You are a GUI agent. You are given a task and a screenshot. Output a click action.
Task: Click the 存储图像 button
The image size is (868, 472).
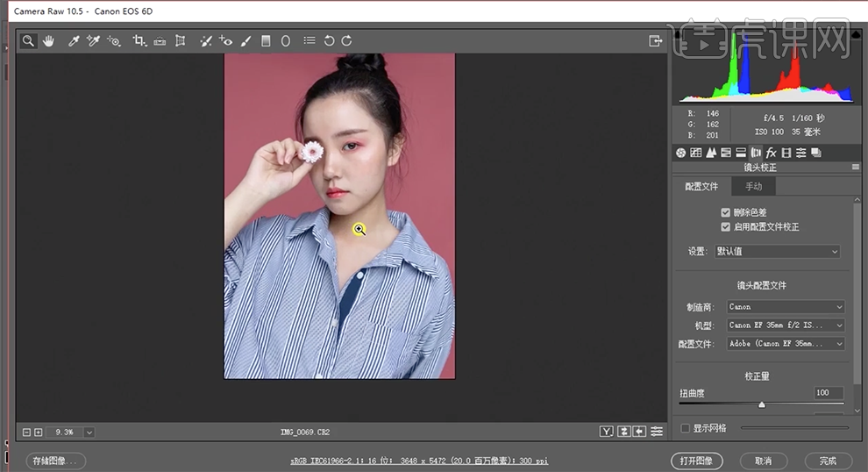(56, 461)
